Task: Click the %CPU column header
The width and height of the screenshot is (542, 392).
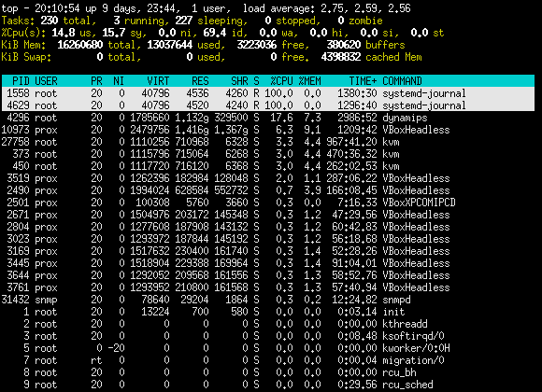Action: click(281, 81)
